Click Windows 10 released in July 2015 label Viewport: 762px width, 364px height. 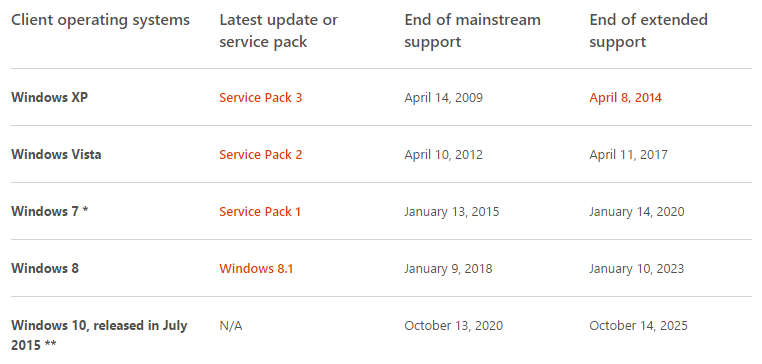click(99, 335)
